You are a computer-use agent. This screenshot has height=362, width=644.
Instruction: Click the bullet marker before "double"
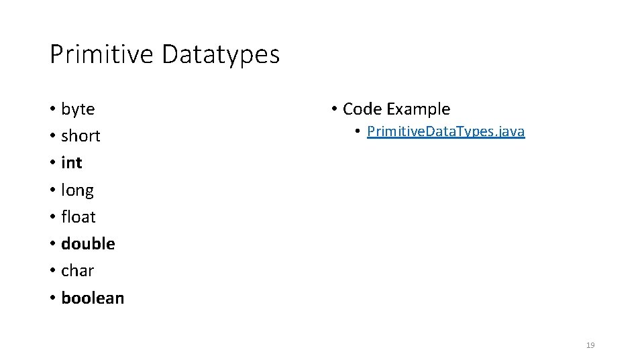tap(53, 244)
